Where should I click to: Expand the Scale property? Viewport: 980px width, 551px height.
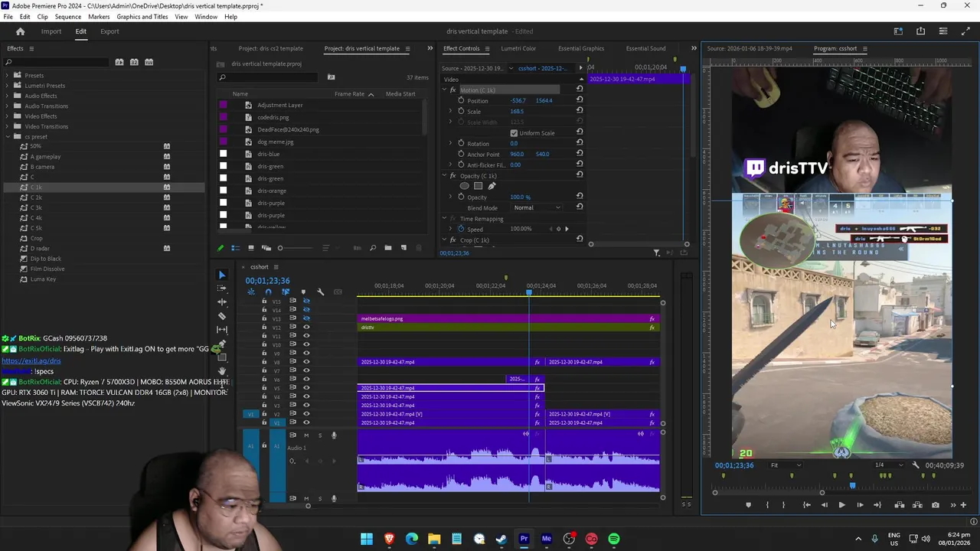(450, 111)
